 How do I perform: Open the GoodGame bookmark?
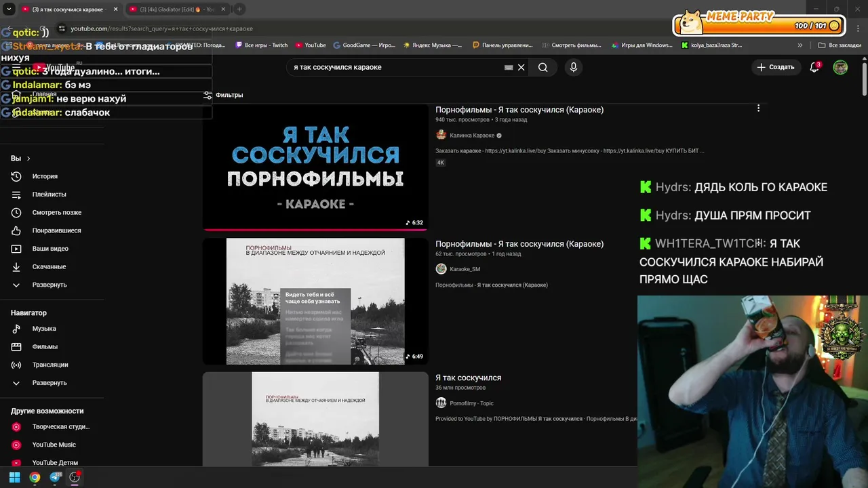(364, 45)
